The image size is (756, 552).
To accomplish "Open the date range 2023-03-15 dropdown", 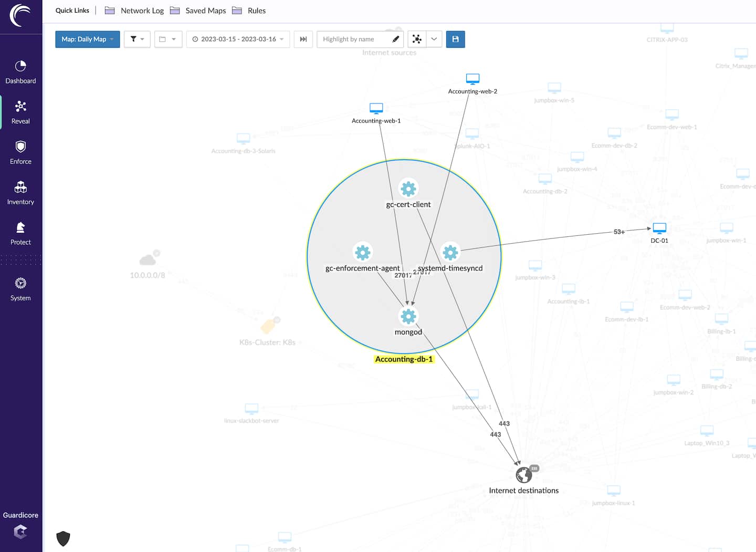I will click(238, 39).
